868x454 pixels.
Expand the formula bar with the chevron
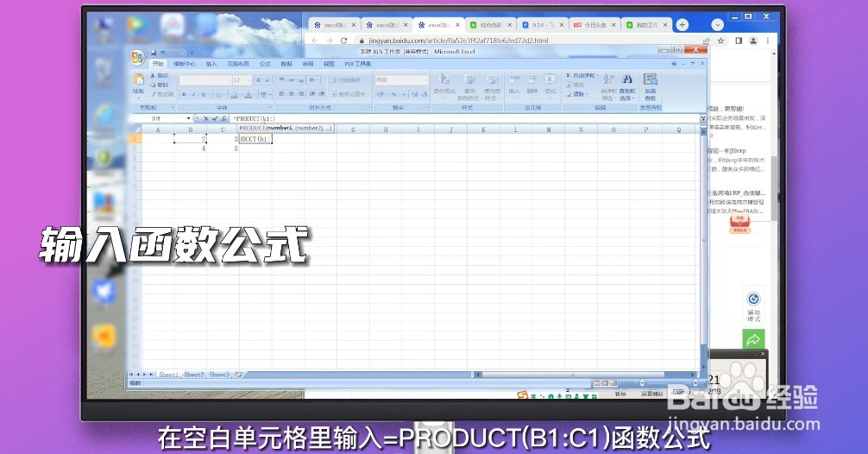(x=703, y=118)
